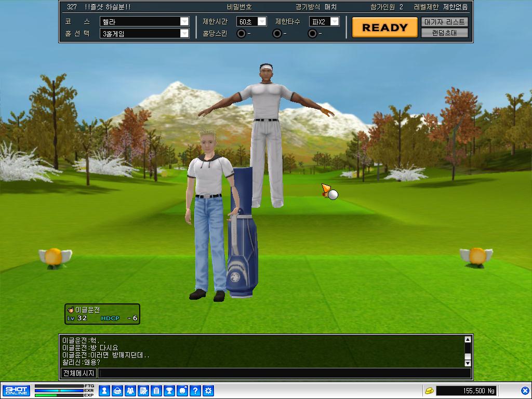Click the green EXP progress bar
This screenshot has height=399, width=532.
point(59,395)
